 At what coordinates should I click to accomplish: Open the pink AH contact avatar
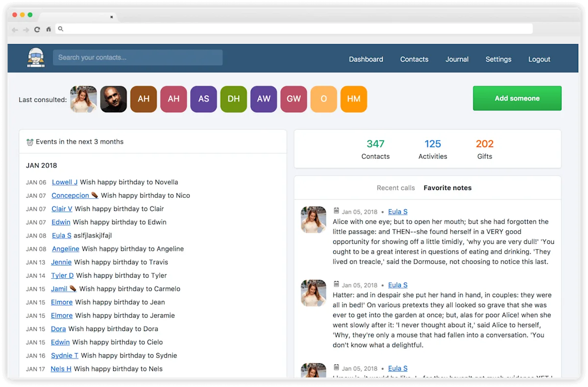tap(173, 99)
